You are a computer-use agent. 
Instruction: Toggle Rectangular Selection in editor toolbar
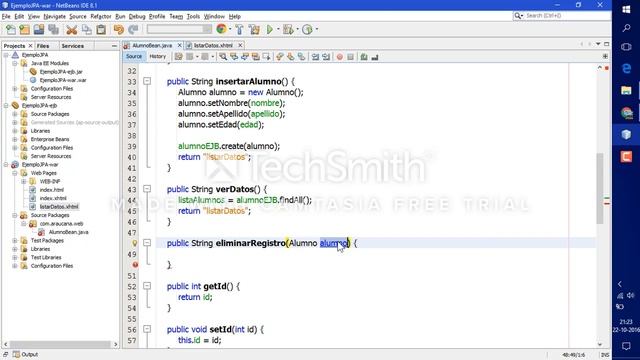(267, 57)
